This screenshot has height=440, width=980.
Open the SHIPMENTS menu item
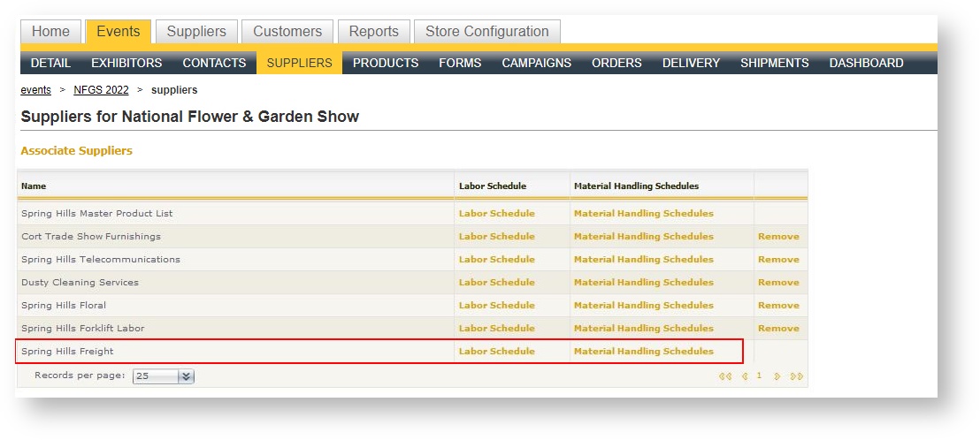tap(774, 63)
